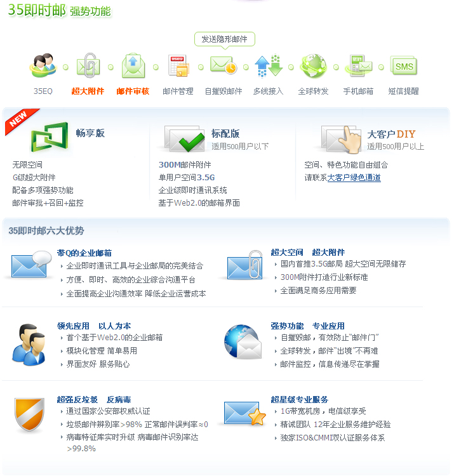Open the 大客户绿色通道 link
Screen dimensions: 454x476
pyautogui.click(x=354, y=178)
